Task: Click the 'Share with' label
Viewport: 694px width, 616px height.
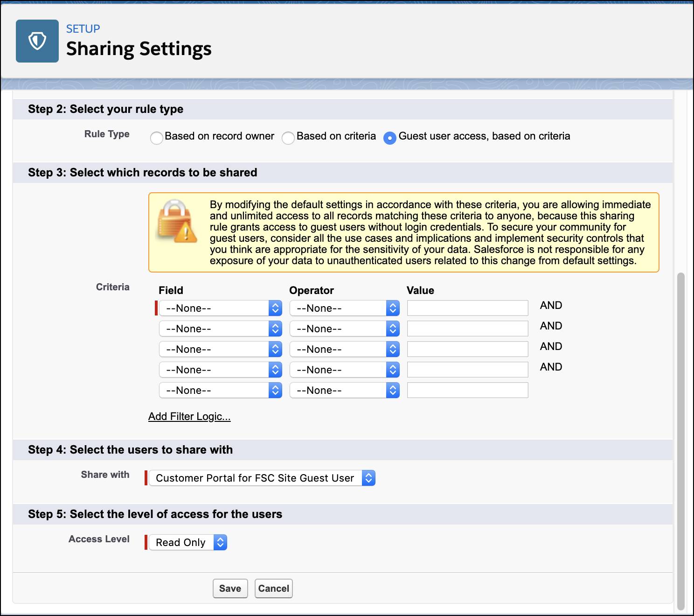Action: (105, 475)
